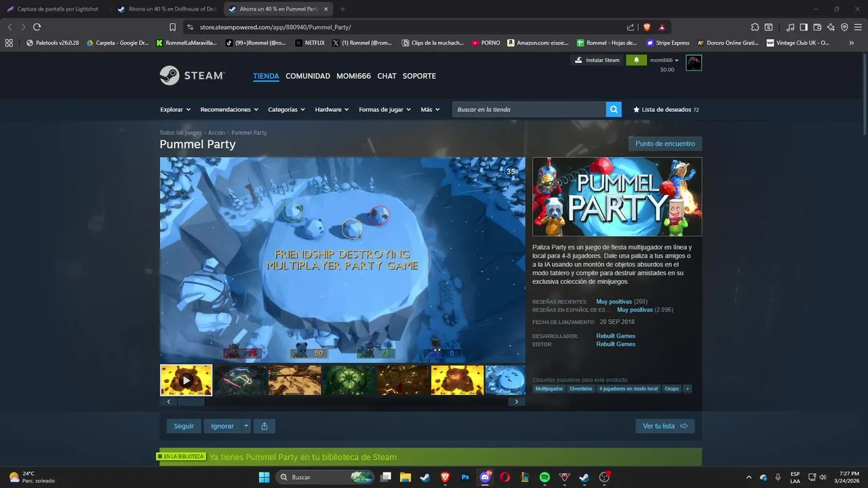The height and width of the screenshot is (488, 868).
Task: Open the Brave VPN shield icon
Action: pos(844,27)
